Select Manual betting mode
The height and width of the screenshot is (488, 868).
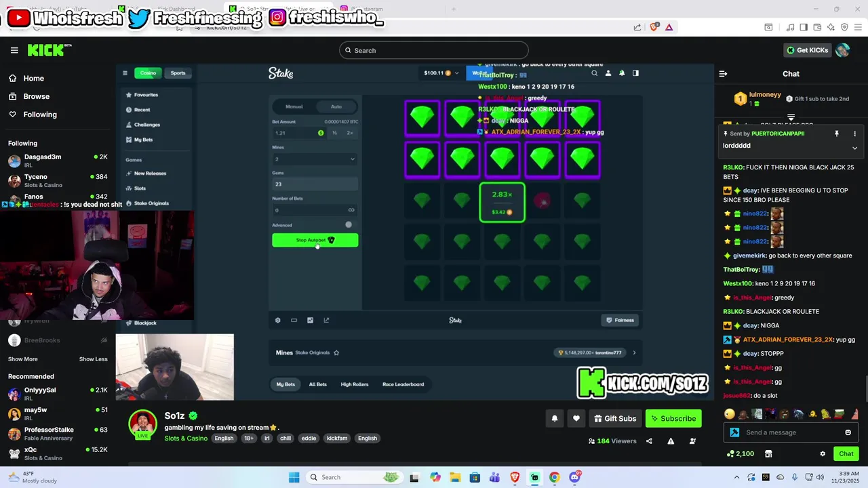(x=294, y=106)
